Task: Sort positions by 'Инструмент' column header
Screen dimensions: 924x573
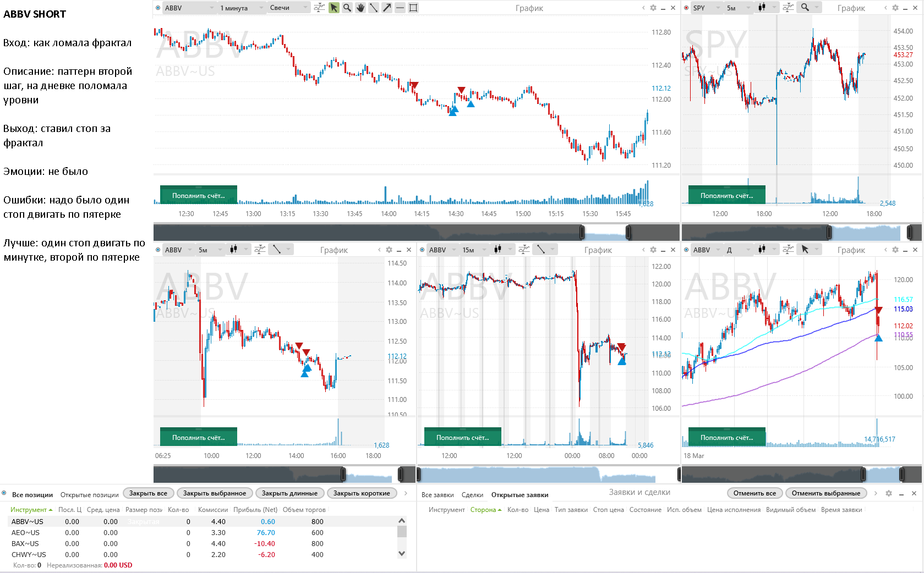Action: [31, 510]
